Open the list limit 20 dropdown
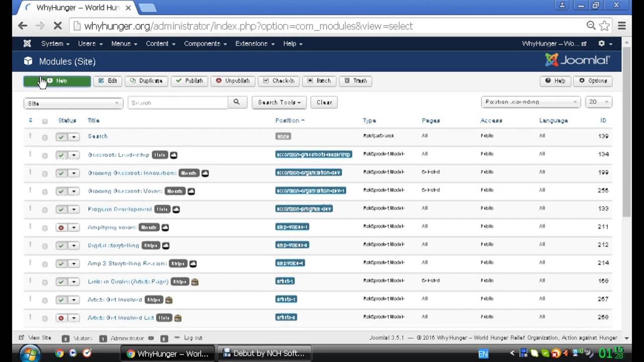The image size is (644, 362). [x=599, y=102]
